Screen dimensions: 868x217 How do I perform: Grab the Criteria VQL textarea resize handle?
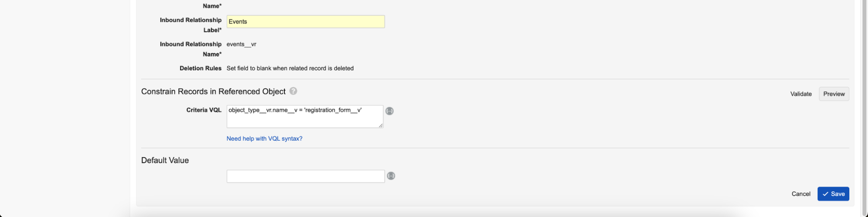tap(380, 125)
